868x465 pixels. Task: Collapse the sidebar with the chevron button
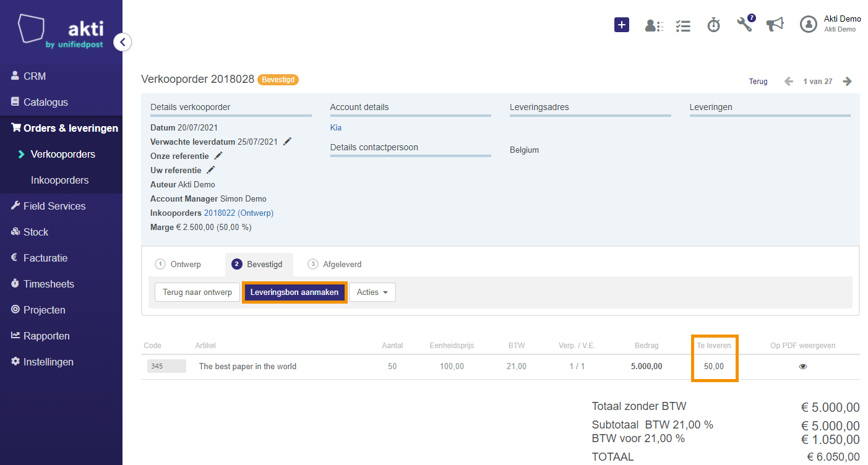[x=122, y=42]
